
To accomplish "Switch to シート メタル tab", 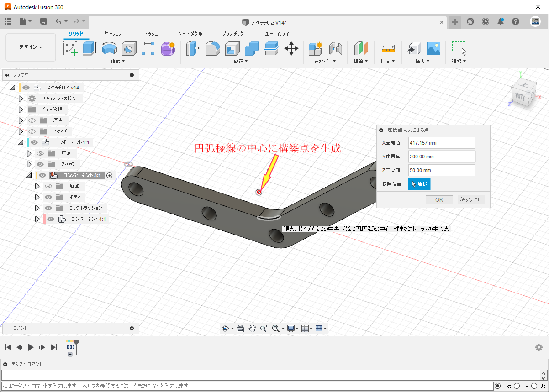I will click(x=190, y=34).
